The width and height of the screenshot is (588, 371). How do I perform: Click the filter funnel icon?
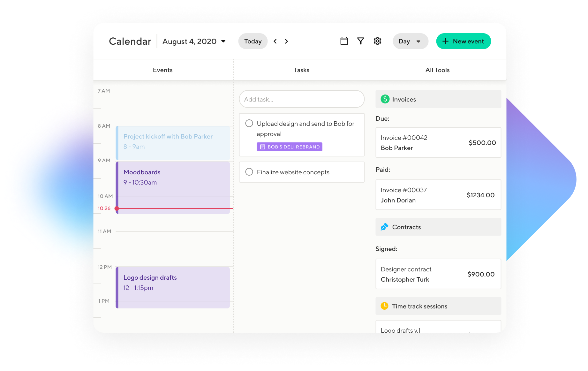(360, 41)
